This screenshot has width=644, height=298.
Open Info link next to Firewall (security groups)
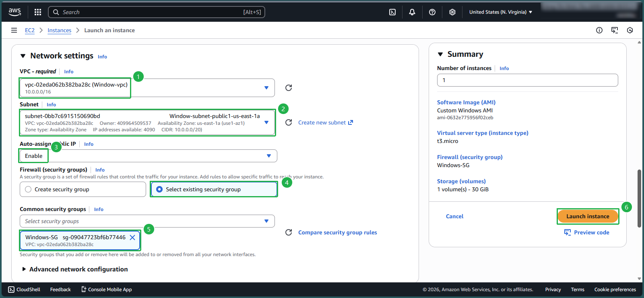pyautogui.click(x=100, y=170)
